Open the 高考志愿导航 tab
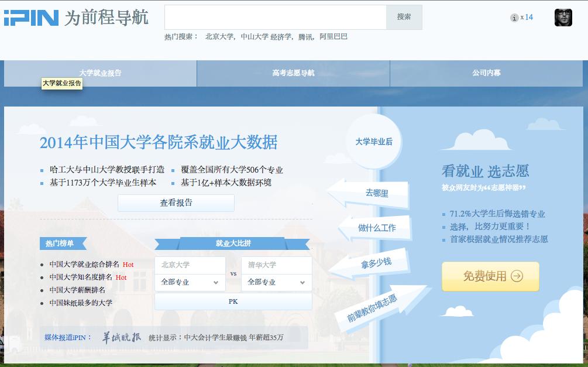This screenshot has height=367, width=588. (293, 73)
